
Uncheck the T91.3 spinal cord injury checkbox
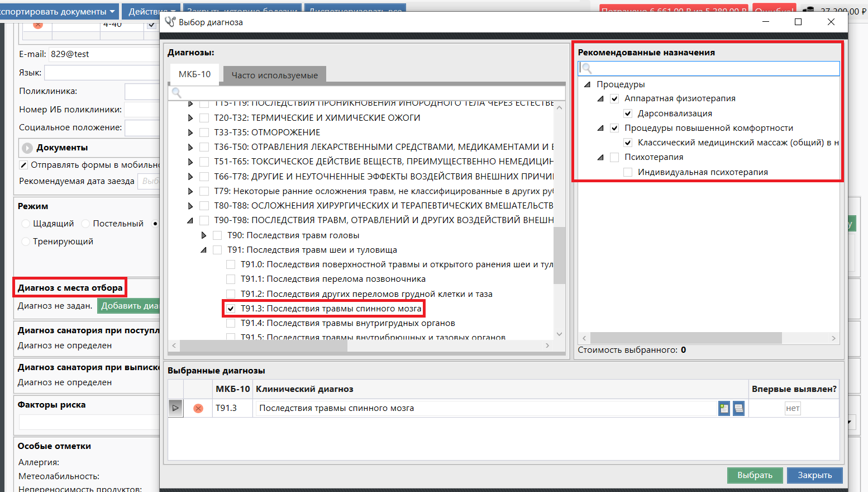pyautogui.click(x=231, y=309)
